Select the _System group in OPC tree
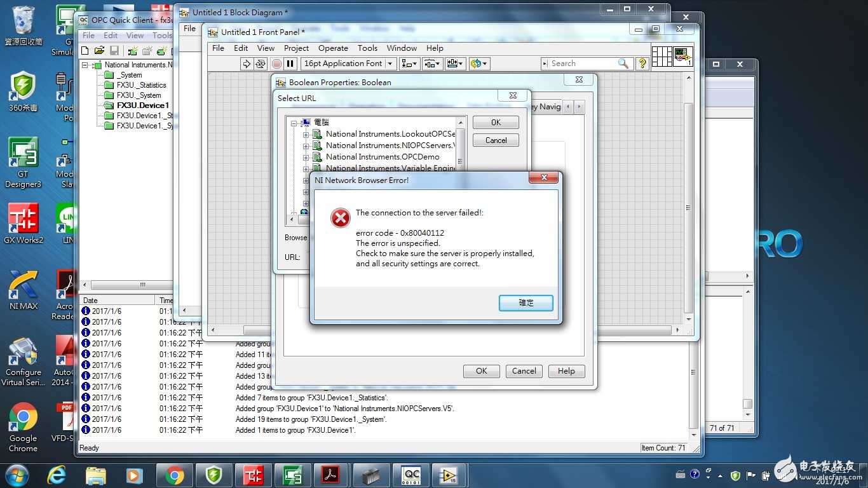Screen dimensions: 868x488 coord(130,75)
